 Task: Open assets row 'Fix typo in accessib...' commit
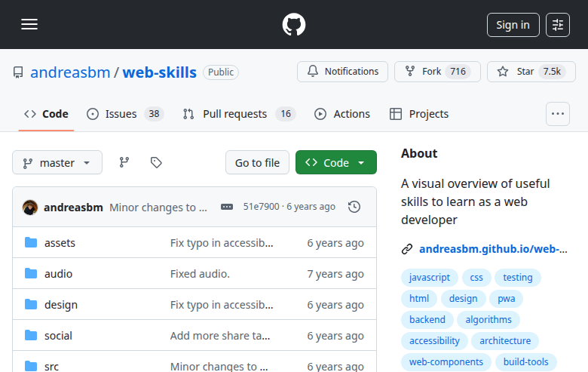click(222, 243)
